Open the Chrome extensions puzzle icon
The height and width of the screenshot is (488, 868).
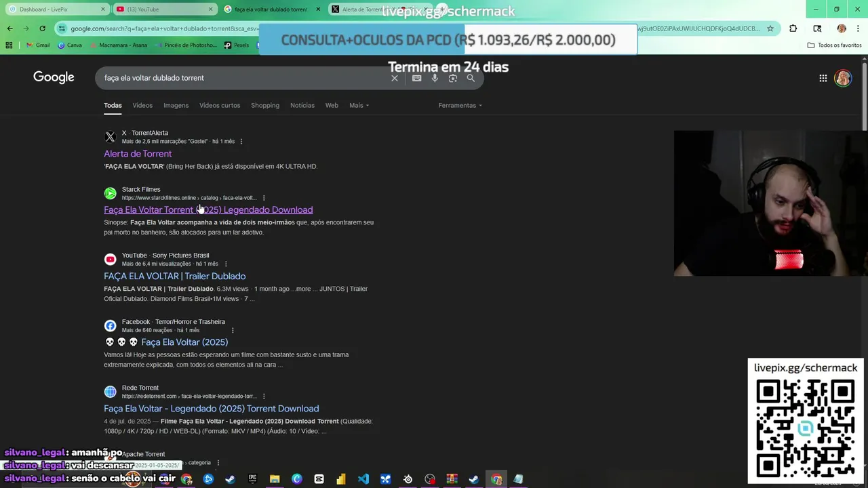[x=793, y=28]
